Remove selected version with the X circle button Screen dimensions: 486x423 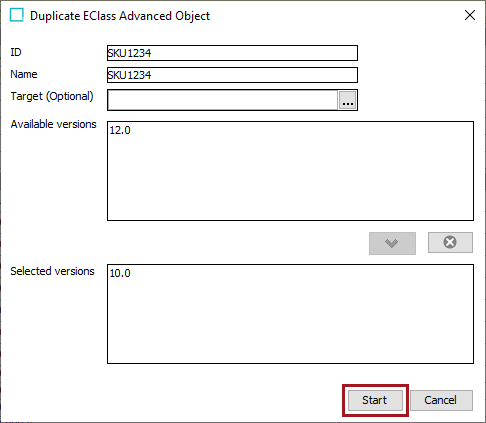[450, 242]
